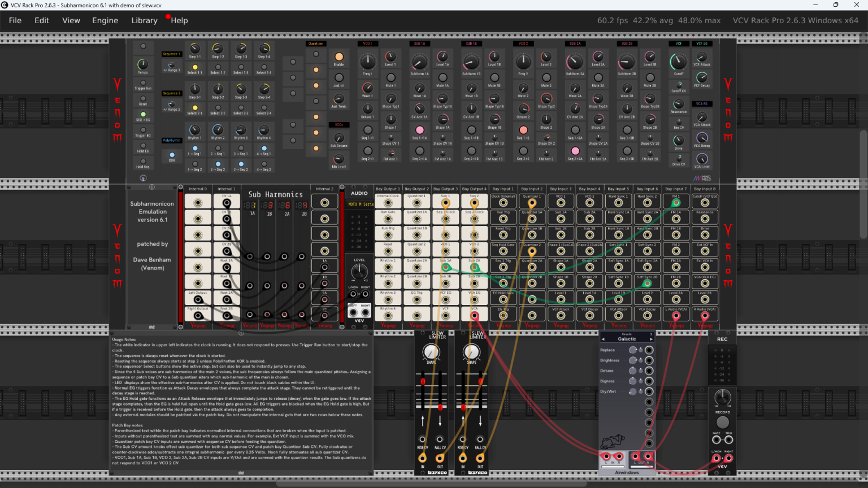This screenshot has height=488, width=868.
Task: Click left Slew Limiter Shape knob
Action: click(x=431, y=351)
